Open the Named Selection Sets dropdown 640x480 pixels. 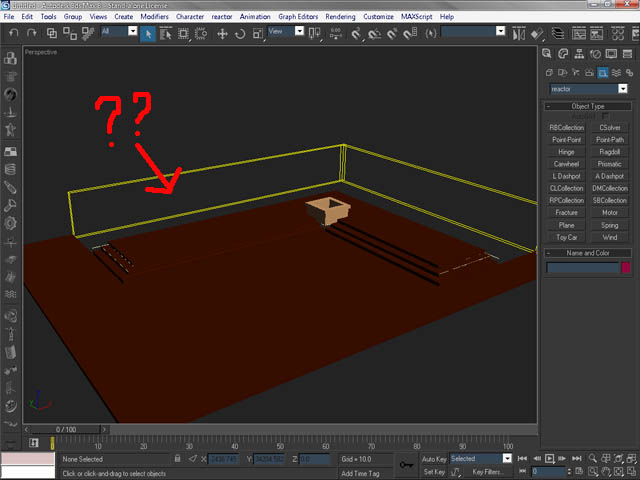500,31
